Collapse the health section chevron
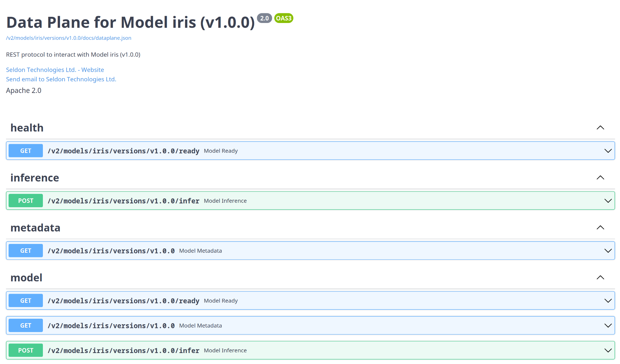 tap(600, 128)
